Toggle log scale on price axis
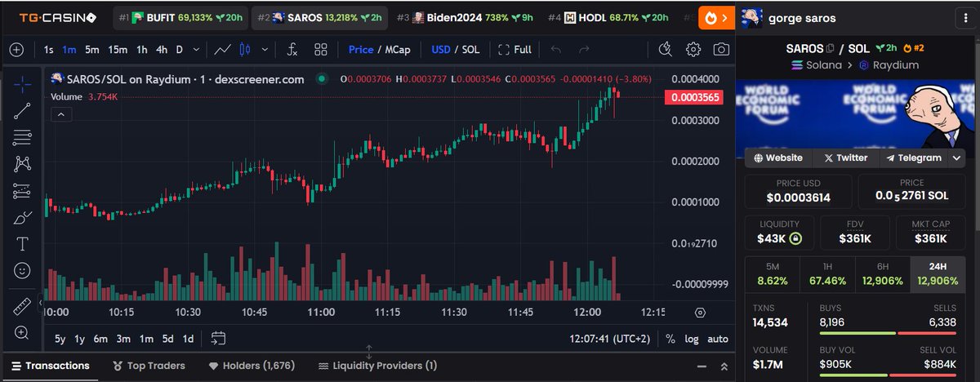This screenshot has height=382, width=980. tap(692, 338)
